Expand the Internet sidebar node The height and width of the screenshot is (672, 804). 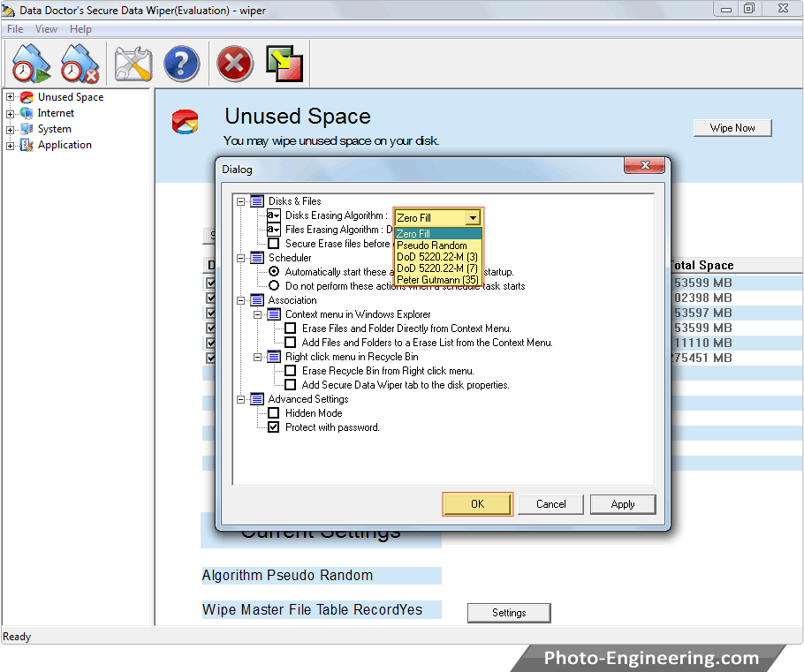[x=10, y=113]
